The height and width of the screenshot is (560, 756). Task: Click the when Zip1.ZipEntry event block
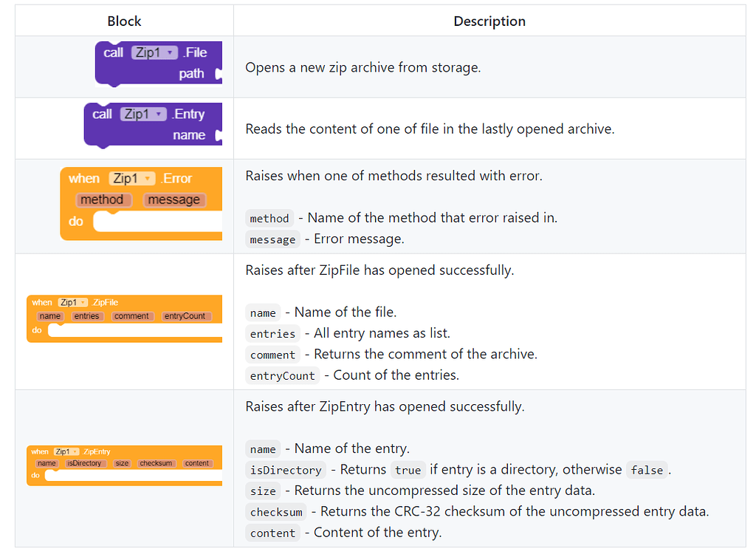click(124, 462)
